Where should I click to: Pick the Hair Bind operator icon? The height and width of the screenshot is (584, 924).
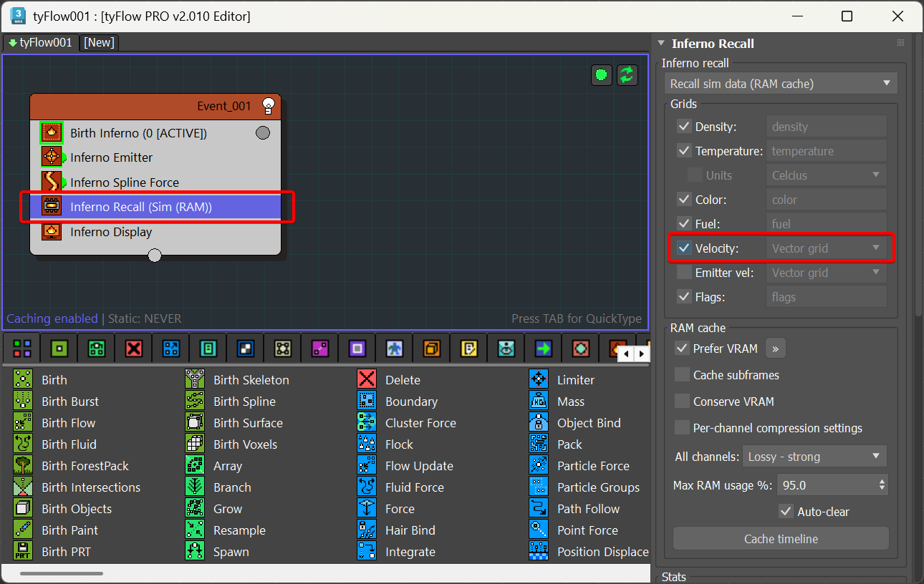pyautogui.click(x=367, y=530)
